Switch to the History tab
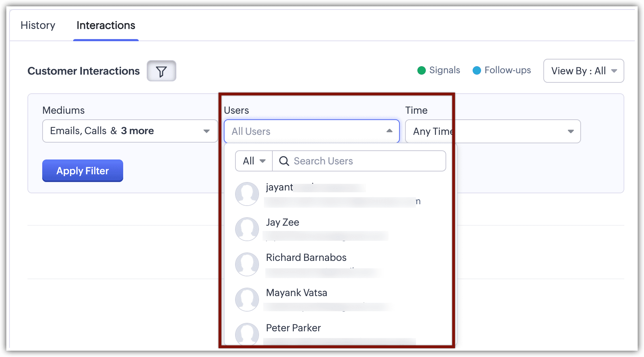Screen dimensions: 644x357 point(38,25)
